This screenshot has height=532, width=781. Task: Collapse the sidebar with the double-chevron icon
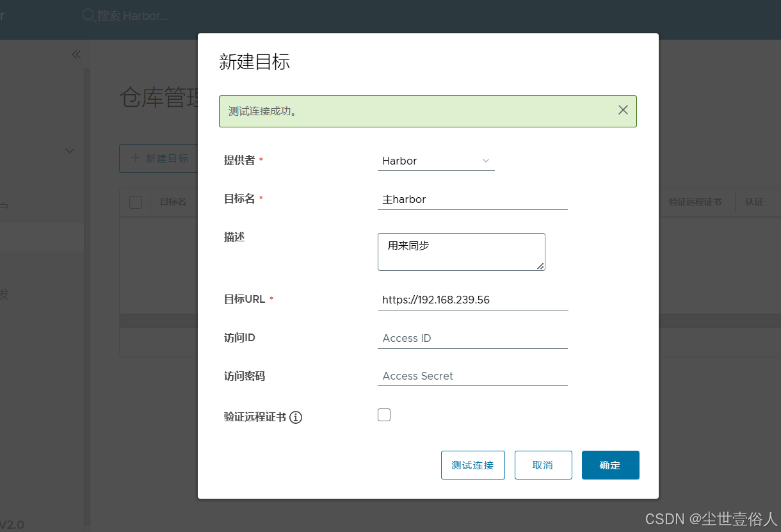pos(76,54)
